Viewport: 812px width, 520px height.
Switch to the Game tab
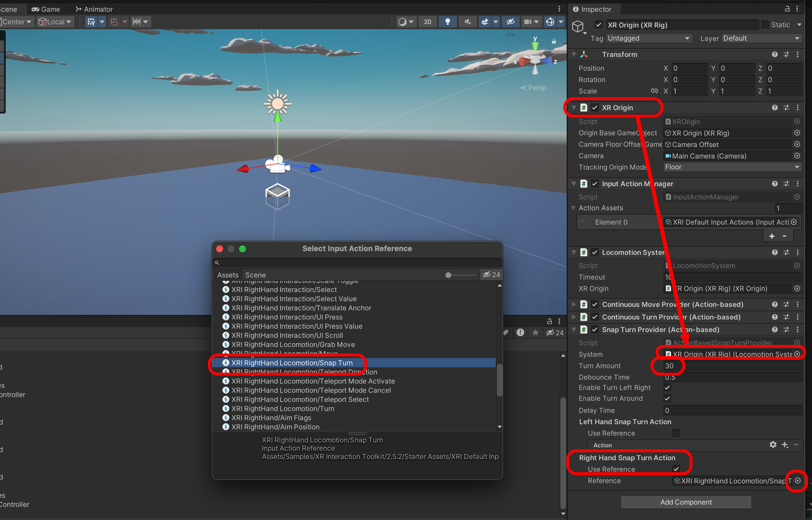[x=46, y=9]
